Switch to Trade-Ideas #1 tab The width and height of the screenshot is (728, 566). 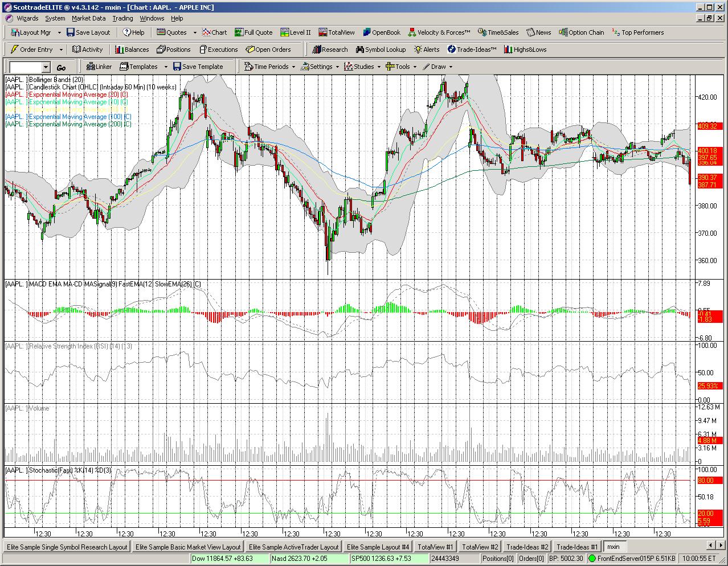(x=577, y=547)
